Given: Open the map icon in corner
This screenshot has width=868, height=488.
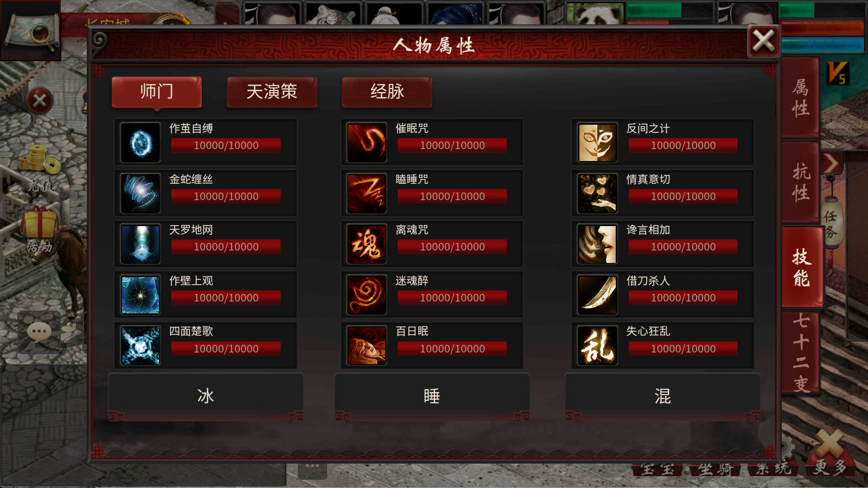Looking at the screenshot, I should click(x=31, y=30).
